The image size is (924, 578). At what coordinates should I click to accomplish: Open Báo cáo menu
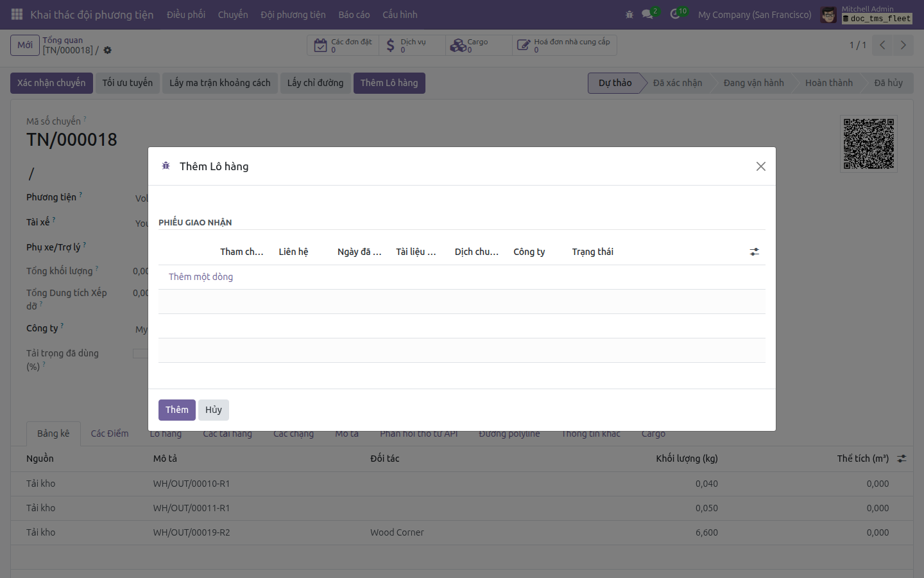click(x=354, y=14)
